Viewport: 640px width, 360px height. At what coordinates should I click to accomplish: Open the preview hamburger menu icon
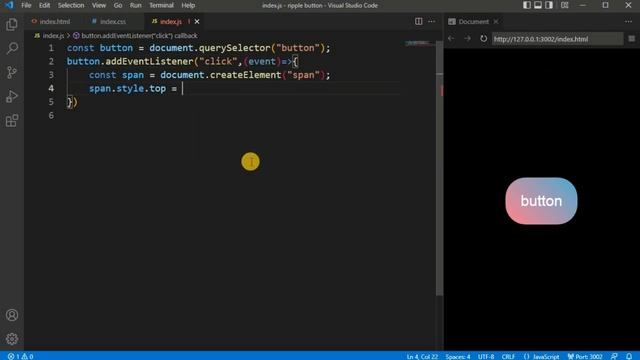(631, 38)
